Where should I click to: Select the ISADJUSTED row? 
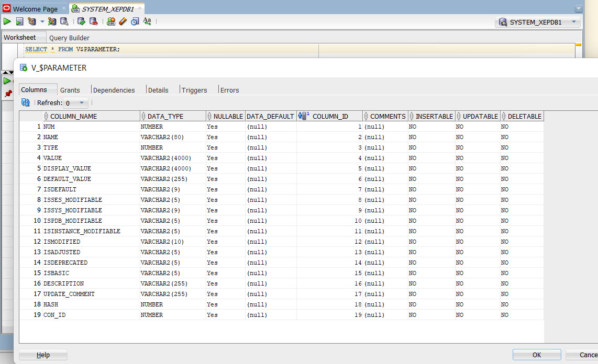click(281, 252)
